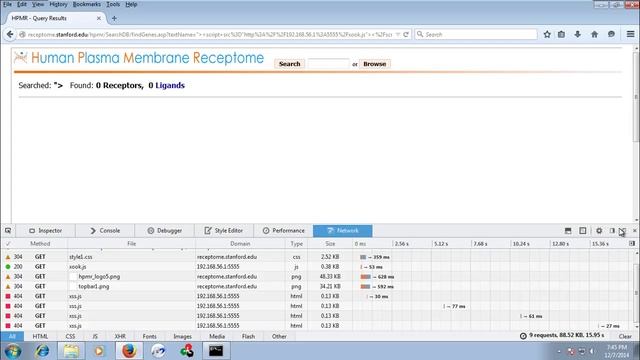The image size is (640, 360).
Task: Open developer tools settings gear
Action: point(599,231)
